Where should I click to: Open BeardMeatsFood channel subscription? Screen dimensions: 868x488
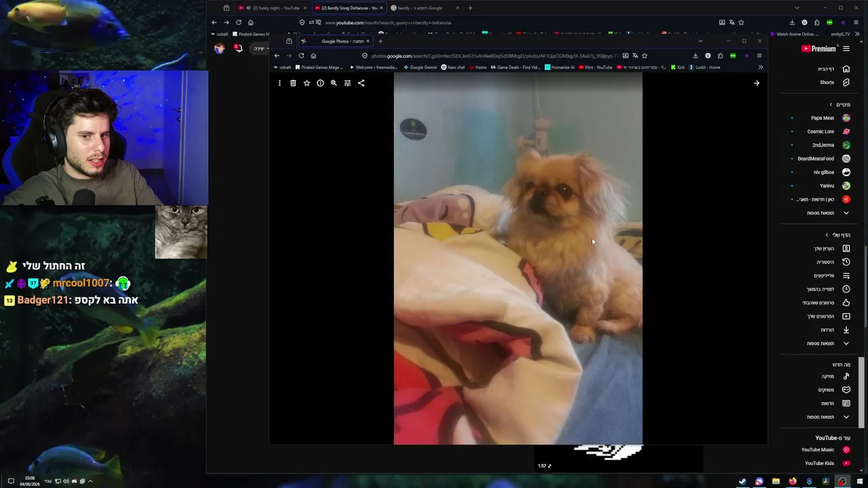[x=821, y=159]
